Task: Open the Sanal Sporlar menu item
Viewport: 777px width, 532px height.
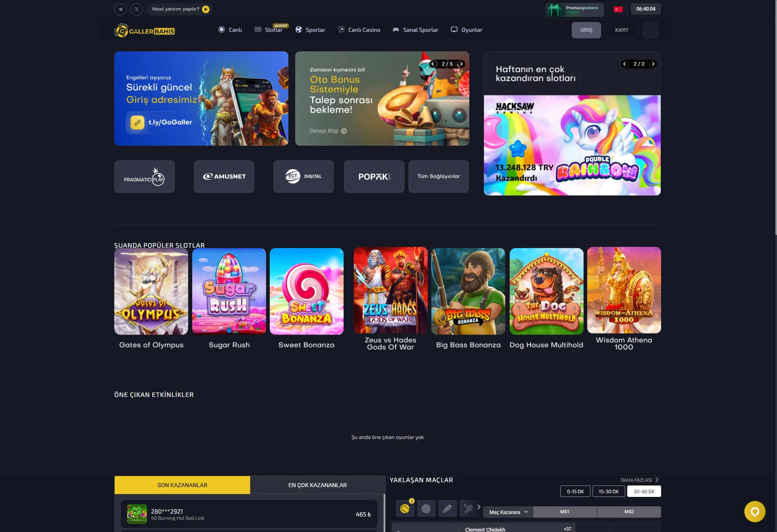Action: click(415, 30)
